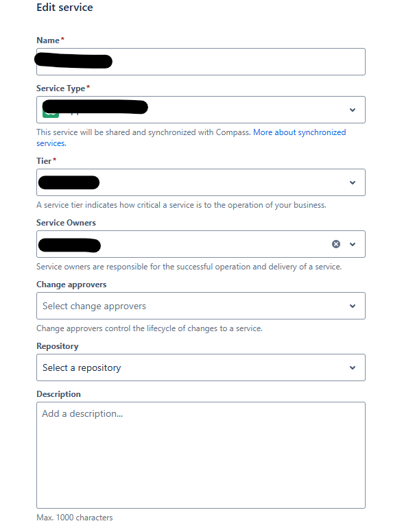The height and width of the screenshot is (532, 404).
Task: Open the 'Select change approvers' placeholder field
Action: pos(201,306)
